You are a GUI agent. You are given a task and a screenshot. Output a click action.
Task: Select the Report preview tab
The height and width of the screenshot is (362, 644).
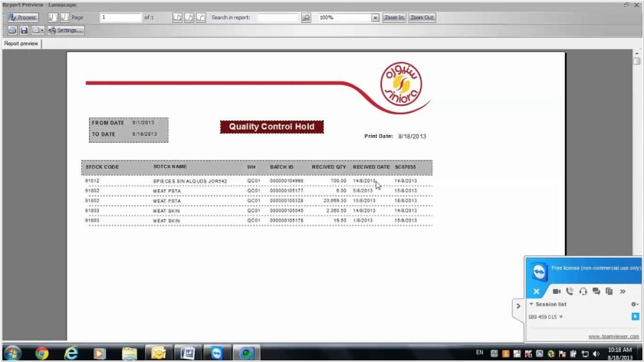[21, 44]
